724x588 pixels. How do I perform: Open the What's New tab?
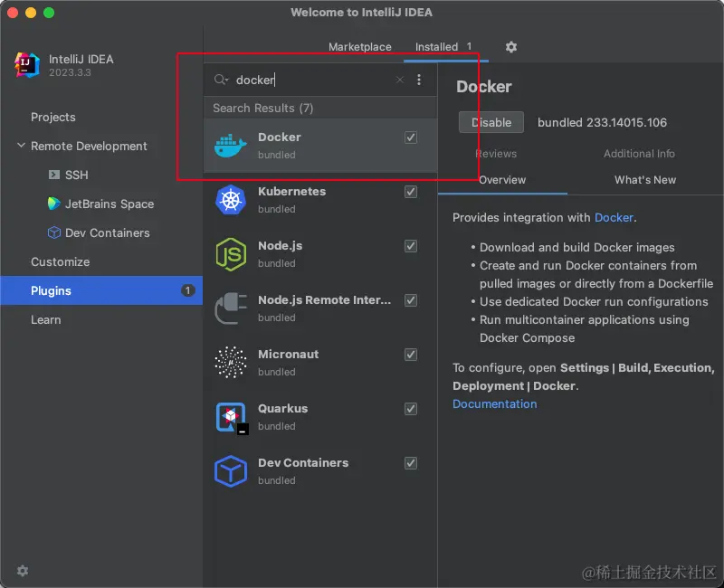click(644, 180)
